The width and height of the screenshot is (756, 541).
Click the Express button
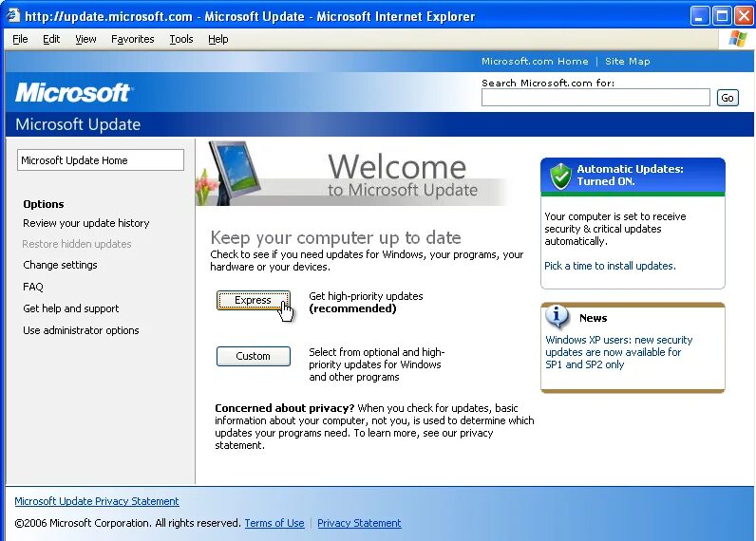(x=254, y=300)
